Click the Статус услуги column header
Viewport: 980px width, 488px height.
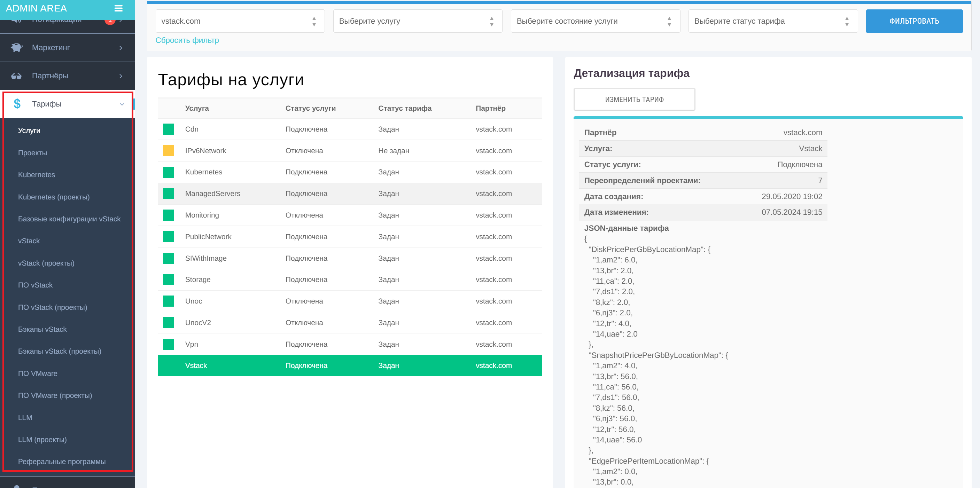point(310,108)
